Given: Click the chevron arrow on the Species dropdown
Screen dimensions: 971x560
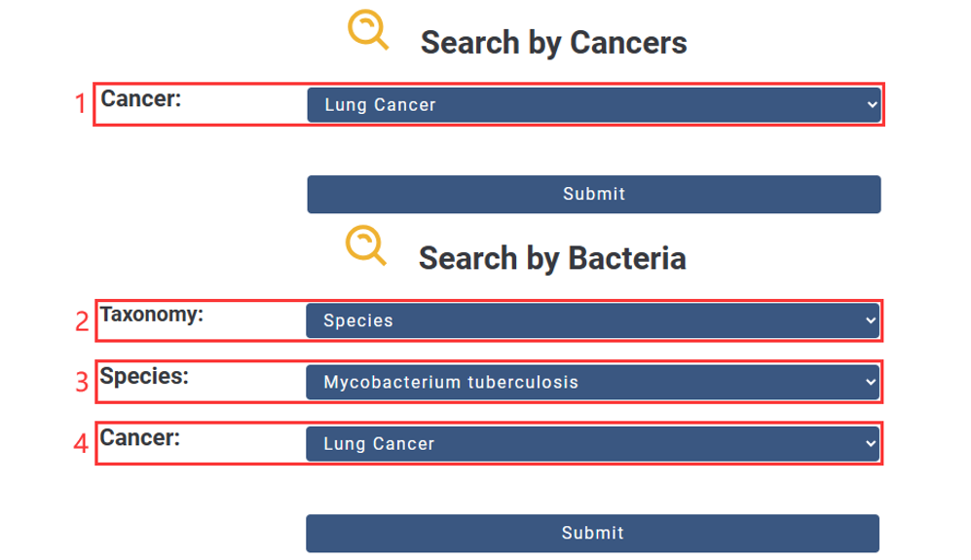Looking at the screenshot, I should 871,382.
